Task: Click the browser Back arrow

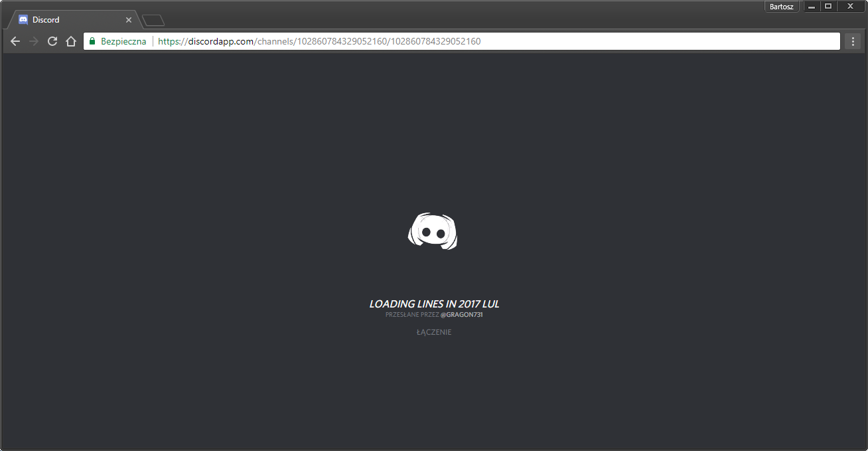Action: (15, 41)
